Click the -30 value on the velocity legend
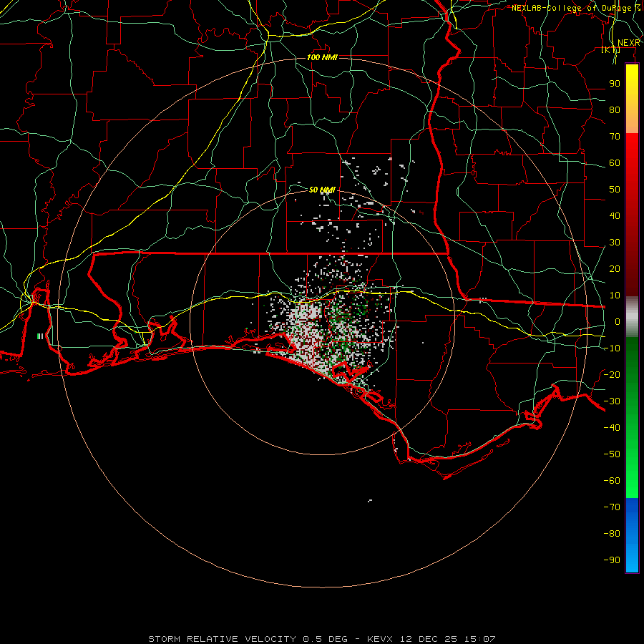644x644 pixels. (612, 401)
